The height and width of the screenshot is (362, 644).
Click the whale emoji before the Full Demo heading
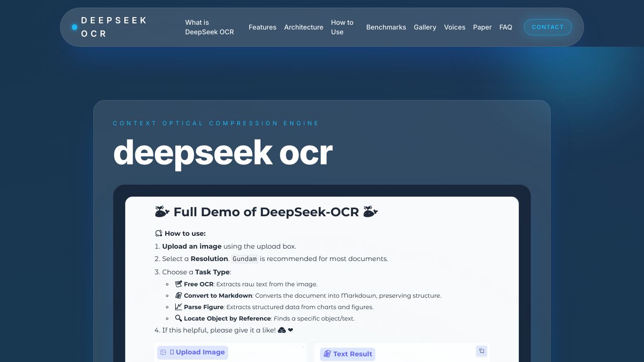coord(162,212)
